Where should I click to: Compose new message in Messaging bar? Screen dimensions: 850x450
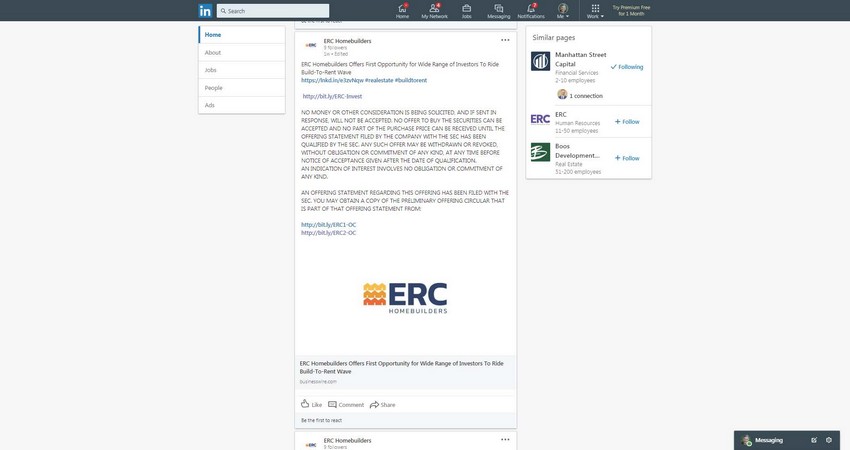click(x=814, y=440)
